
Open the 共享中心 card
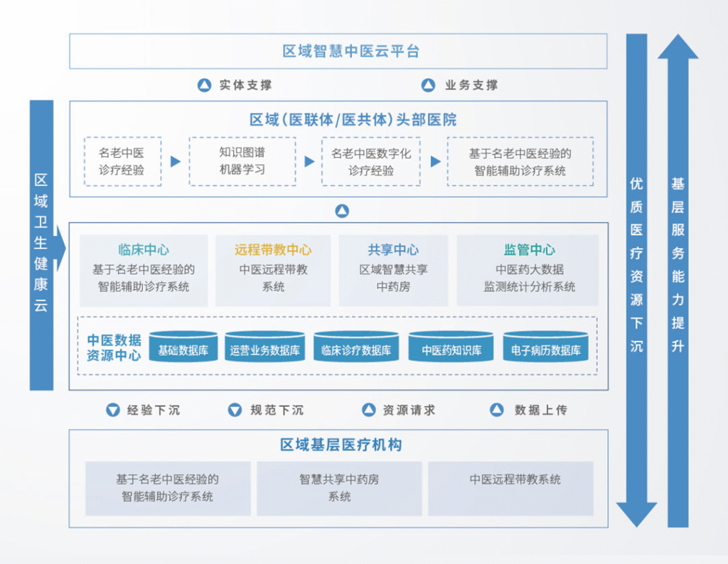point(393,271)
